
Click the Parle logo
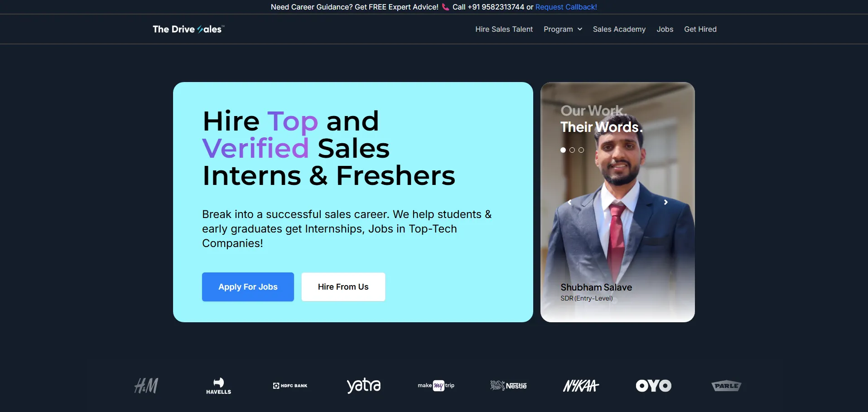click(x=726, y=386)
